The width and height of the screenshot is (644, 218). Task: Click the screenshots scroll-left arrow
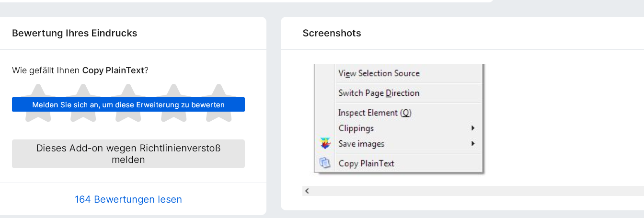(307, 191)
